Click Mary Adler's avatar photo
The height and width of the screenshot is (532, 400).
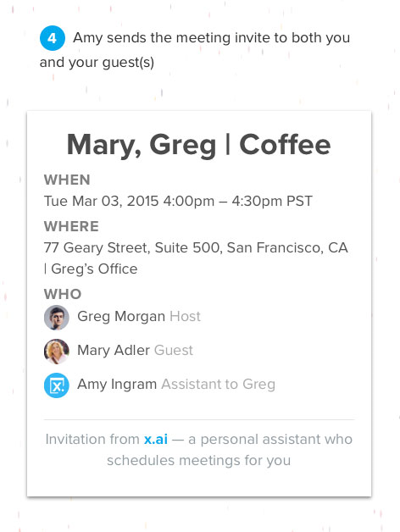click(x=57, y=352)
